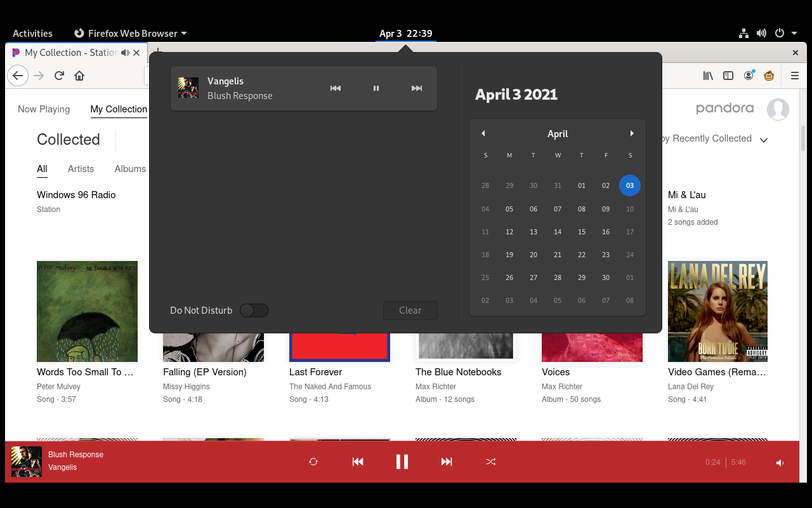
Task: Select April 03 in the calendar
Action: point(630,185)
